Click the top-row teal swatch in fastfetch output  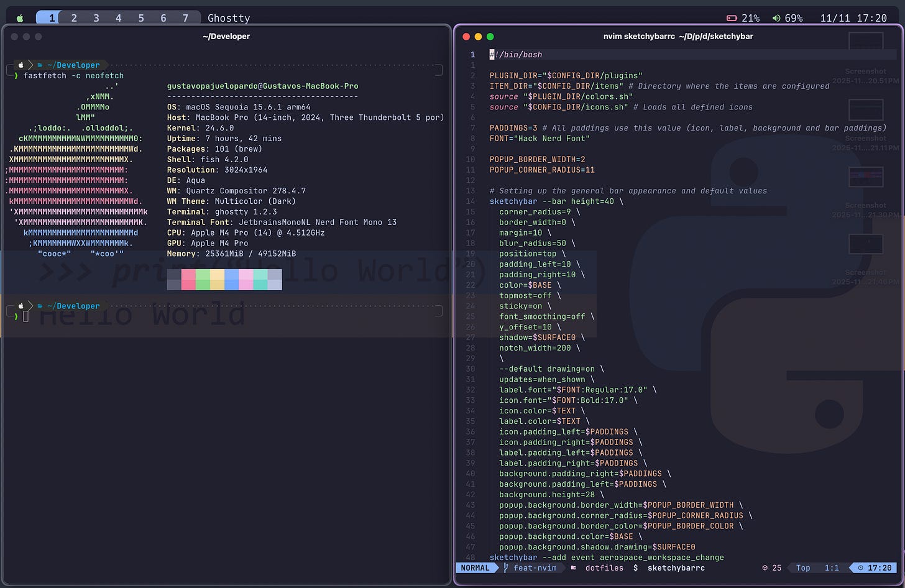click(260, 274)
